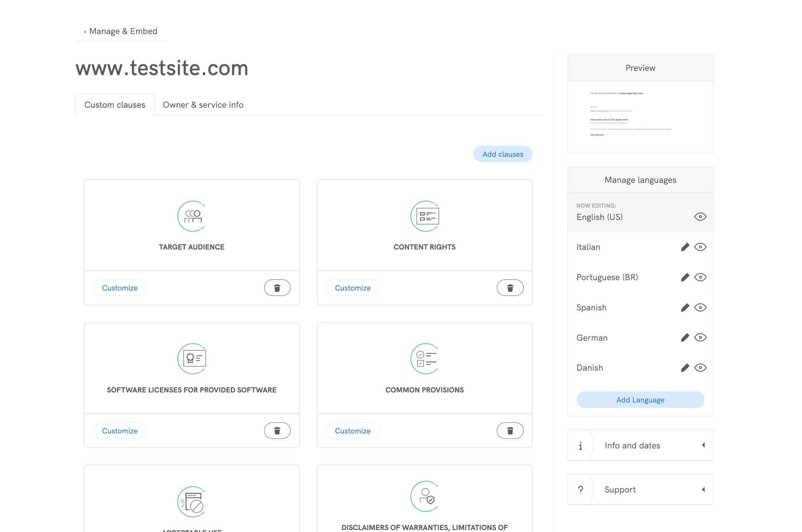The height and width of the screenshot is (532, 802).
Task: Click the Add clauses button
Action: pos(503,154)
